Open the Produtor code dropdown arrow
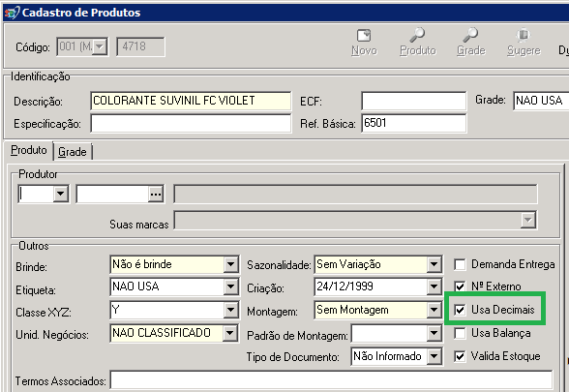Screen dimensions: 569x392 61,195
